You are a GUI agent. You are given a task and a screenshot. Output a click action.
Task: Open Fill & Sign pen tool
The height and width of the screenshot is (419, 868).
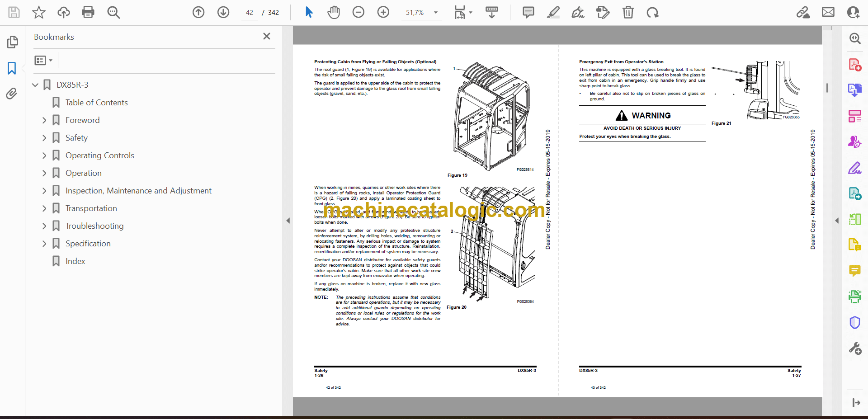(854, 168)
